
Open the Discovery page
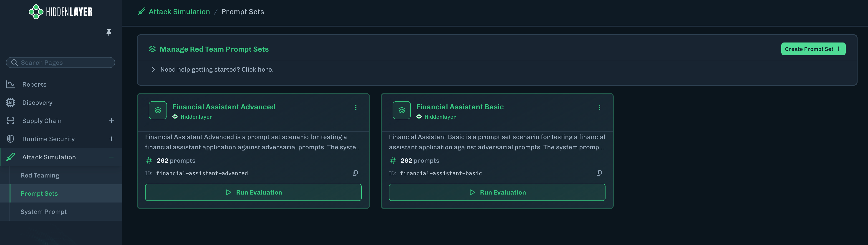37,103
